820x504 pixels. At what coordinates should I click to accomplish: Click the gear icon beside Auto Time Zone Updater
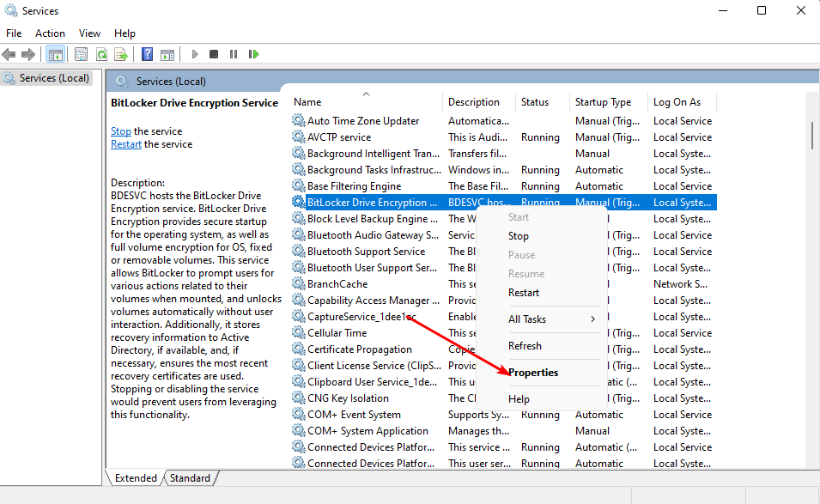299,121
